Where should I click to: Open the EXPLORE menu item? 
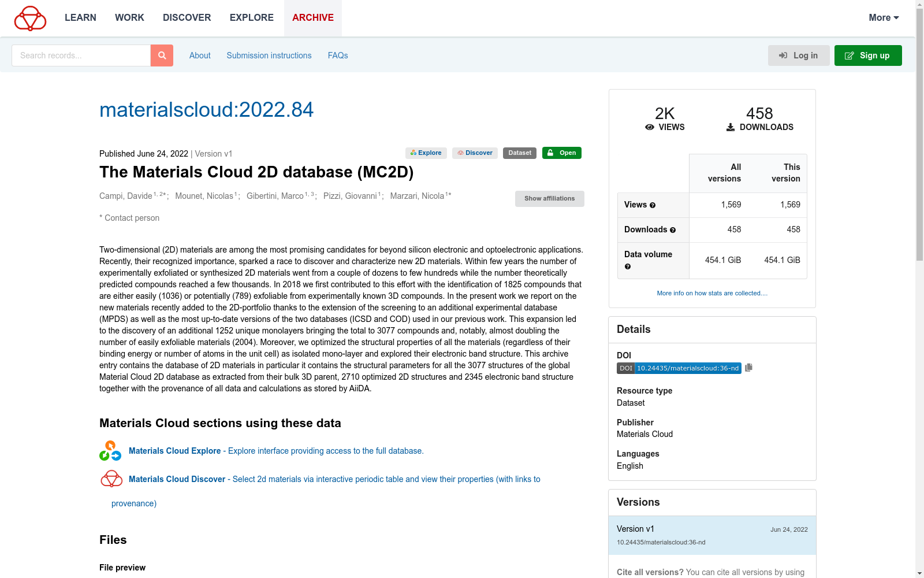(x=252, y=18)
